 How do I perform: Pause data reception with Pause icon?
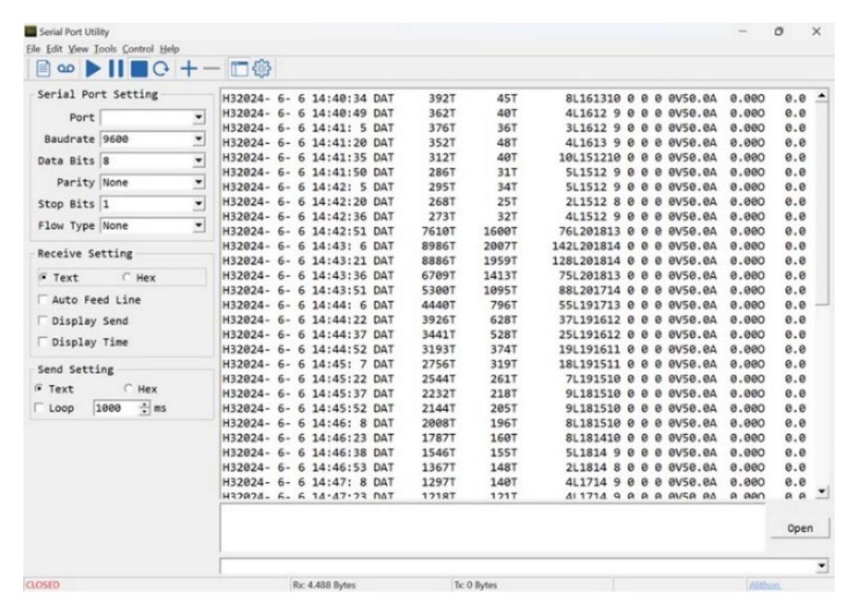116,68
